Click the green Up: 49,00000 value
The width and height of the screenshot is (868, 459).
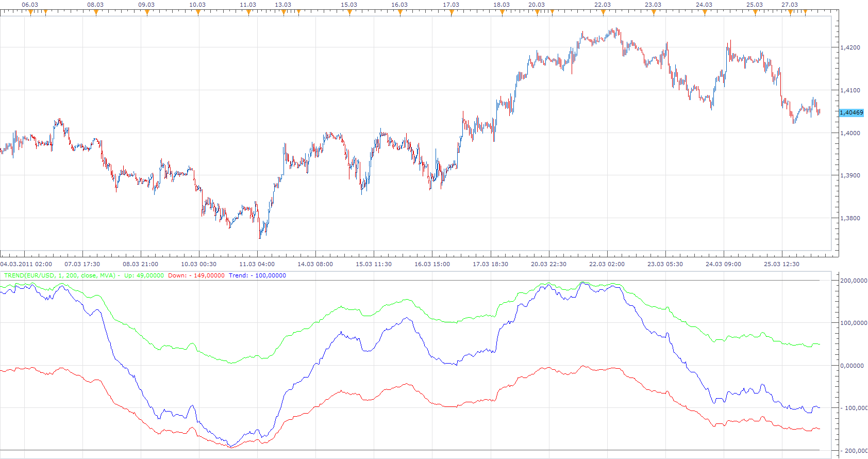tap(144, 275)
